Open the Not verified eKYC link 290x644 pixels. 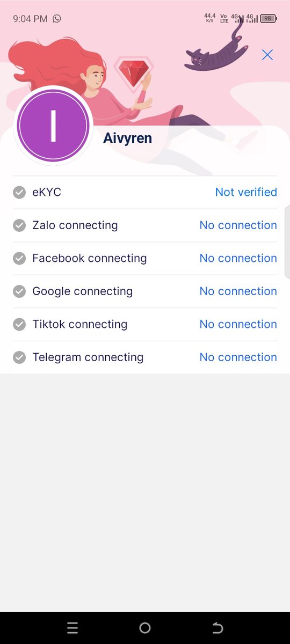tap(246, 192)
